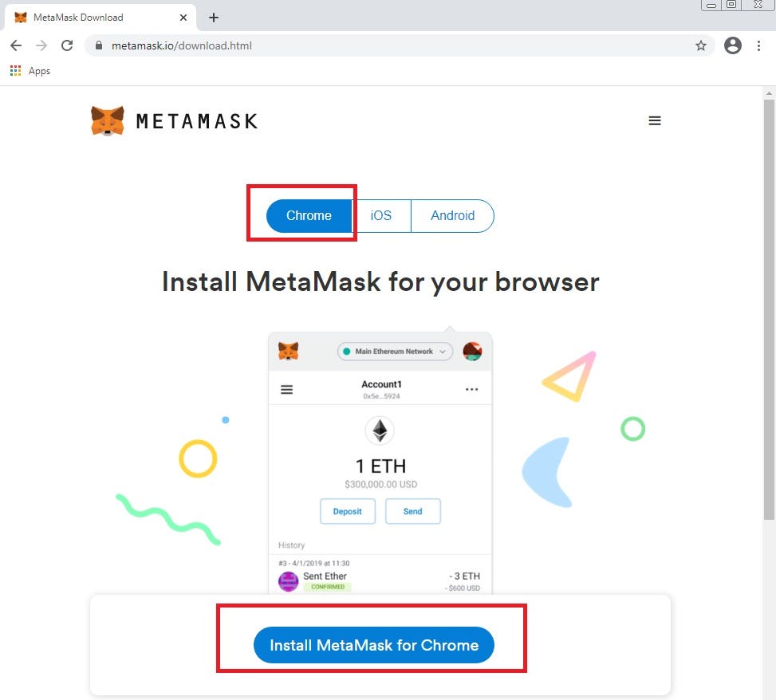Viewport: 776px width, 700px height.
Task: Switch to the MetaMask Download browser tab
Action: (x=100, y=18)
